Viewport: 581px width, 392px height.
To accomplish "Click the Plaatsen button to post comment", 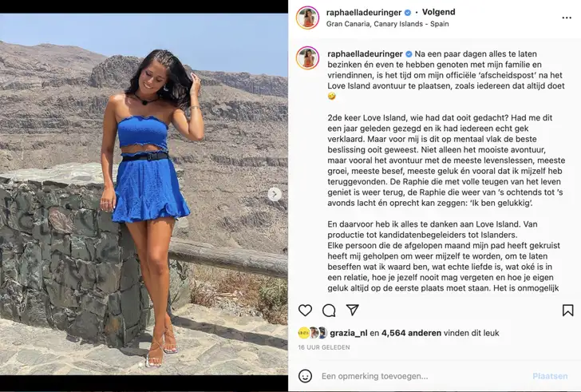I will 550,376.
